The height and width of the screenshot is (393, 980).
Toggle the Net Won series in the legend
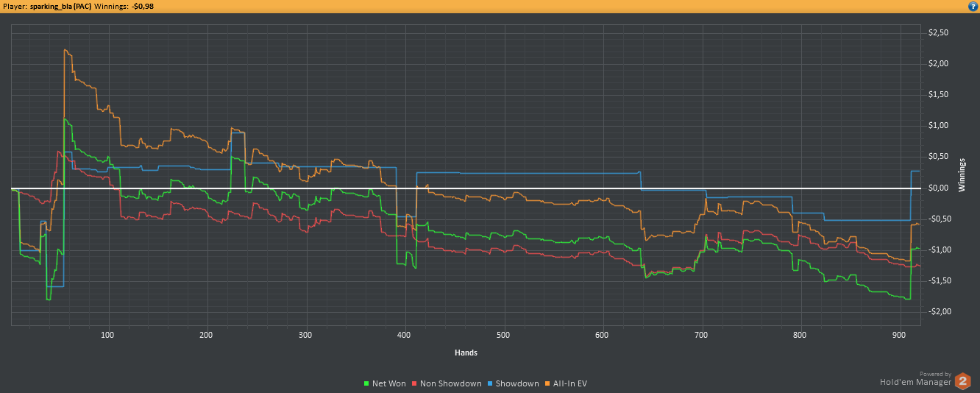(x=385, y=383)
